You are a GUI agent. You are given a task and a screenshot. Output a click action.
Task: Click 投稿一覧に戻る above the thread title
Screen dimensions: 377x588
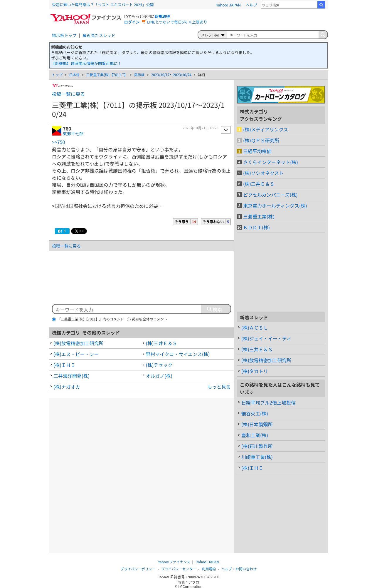[68, 94]
